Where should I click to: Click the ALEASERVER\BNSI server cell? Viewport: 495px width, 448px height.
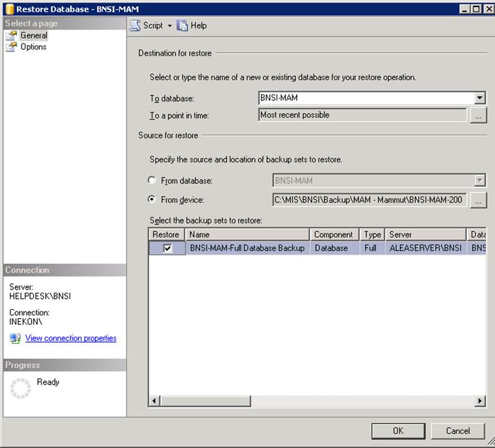pos(426,248)
